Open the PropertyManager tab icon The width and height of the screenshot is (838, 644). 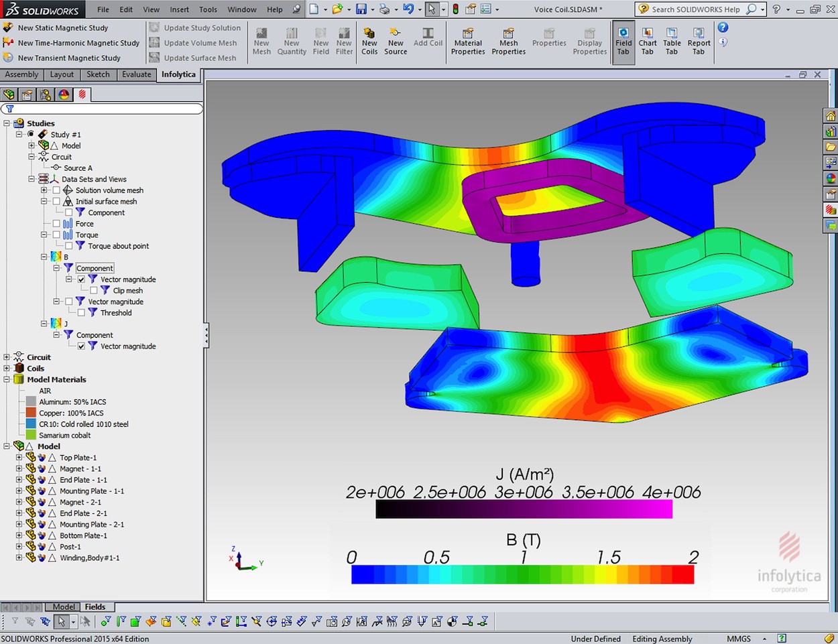27,94
